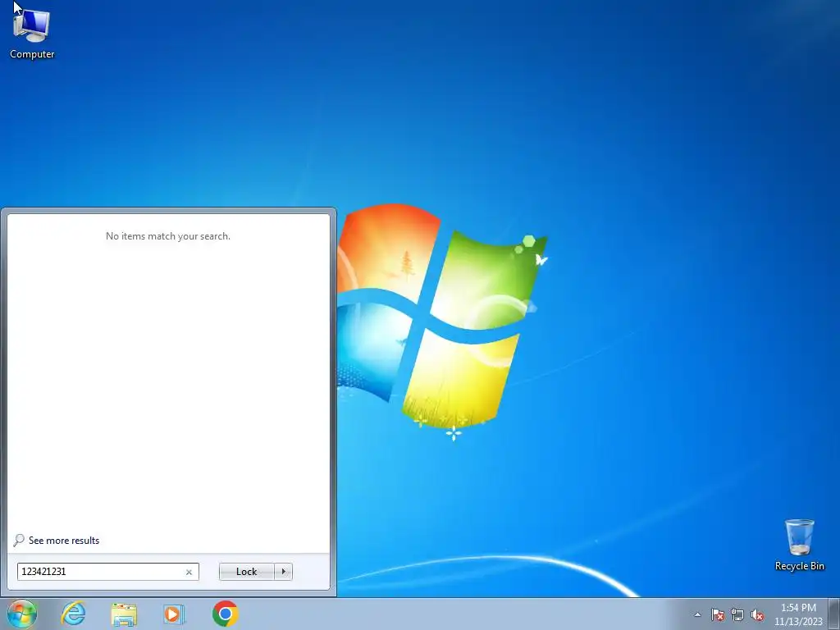
Task: Click the Show desktop strip
Action: (833, 614)
